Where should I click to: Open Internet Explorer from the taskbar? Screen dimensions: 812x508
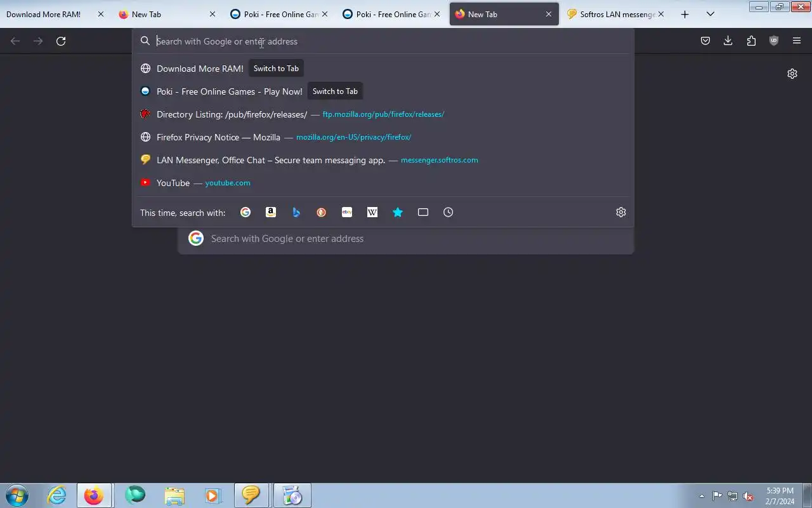point(57,495)
